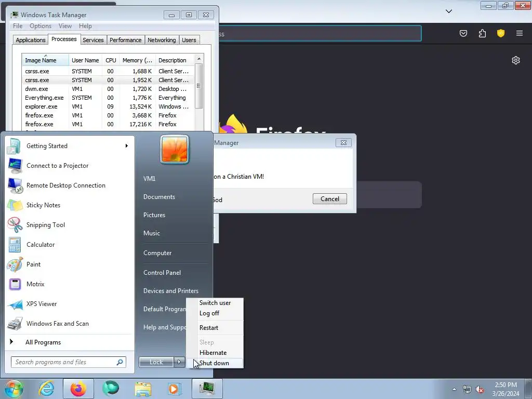Viewport: 532px width, 399px height.
Task: Open Internet Explorer from taskbar
Action: (46, 389)
